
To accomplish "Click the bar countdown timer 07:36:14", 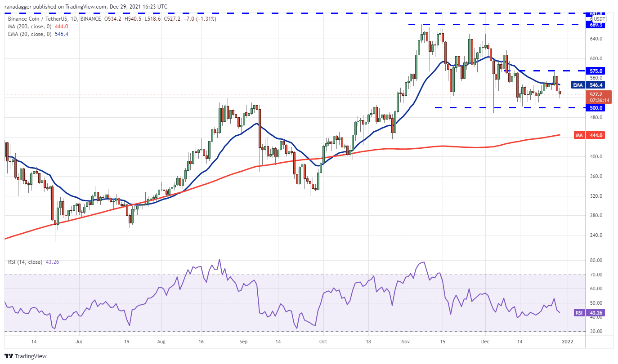I will coord(599,100).
